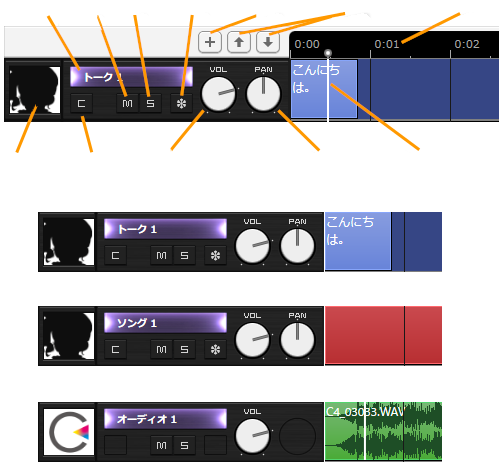The width and height of the screenshot is (499, 462).
Task: Select the ソング 1 track name label
Action: click(x=165, y=323)
